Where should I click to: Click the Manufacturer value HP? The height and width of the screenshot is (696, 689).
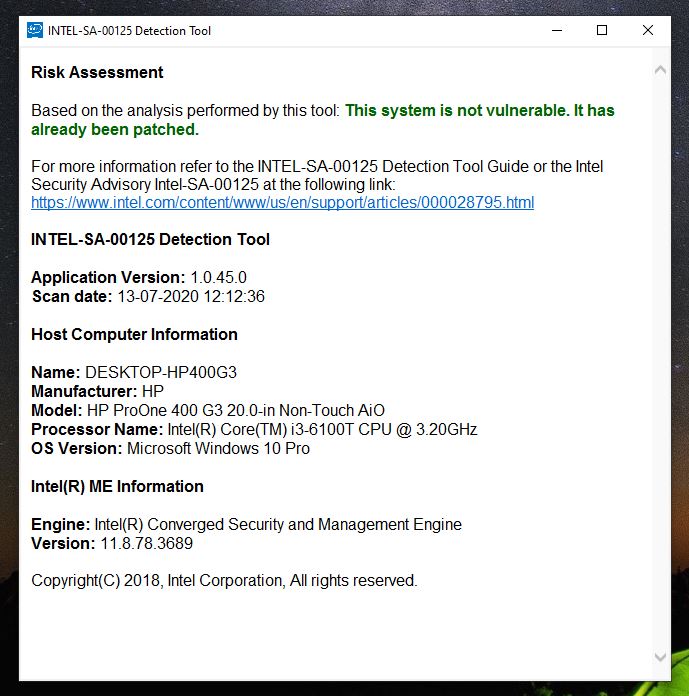[x=153, y=392]
